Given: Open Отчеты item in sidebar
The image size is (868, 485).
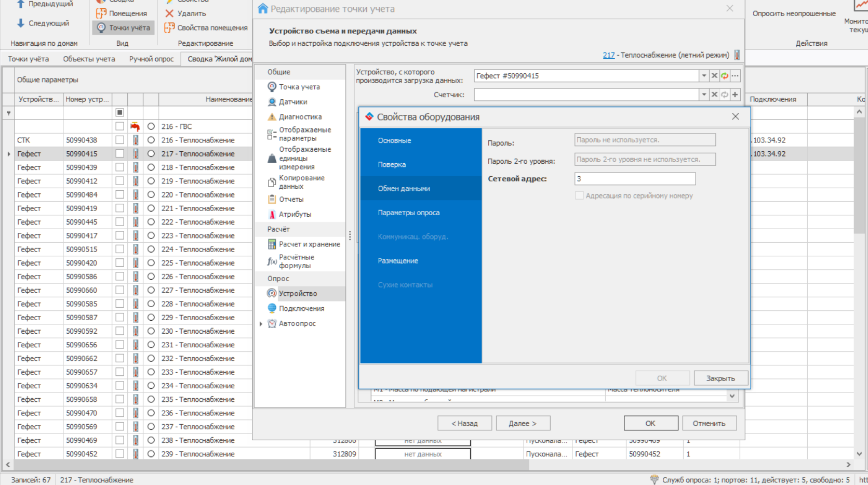Looking at the screenshot, I should coord(291,199).
